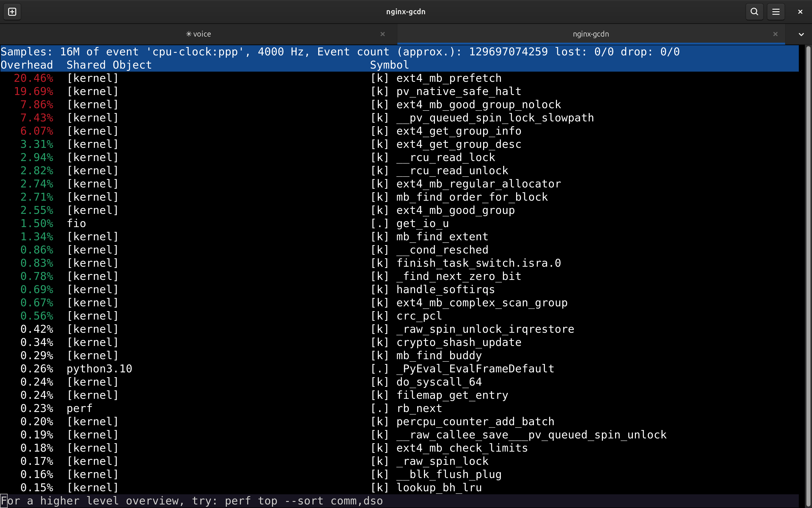Viewport: 812px width, 508px height.
Task: Click the fio shared object entry
Action: click(x=76, y=224)
